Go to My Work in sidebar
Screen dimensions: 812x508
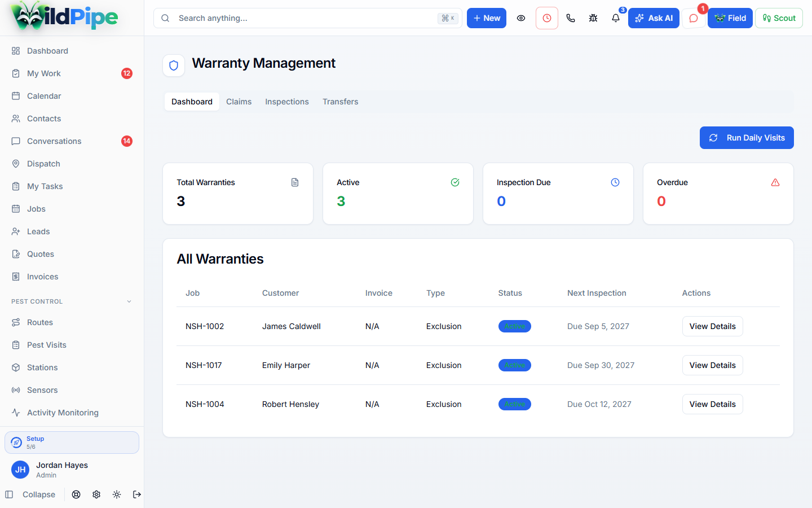[x=72, y=73]
